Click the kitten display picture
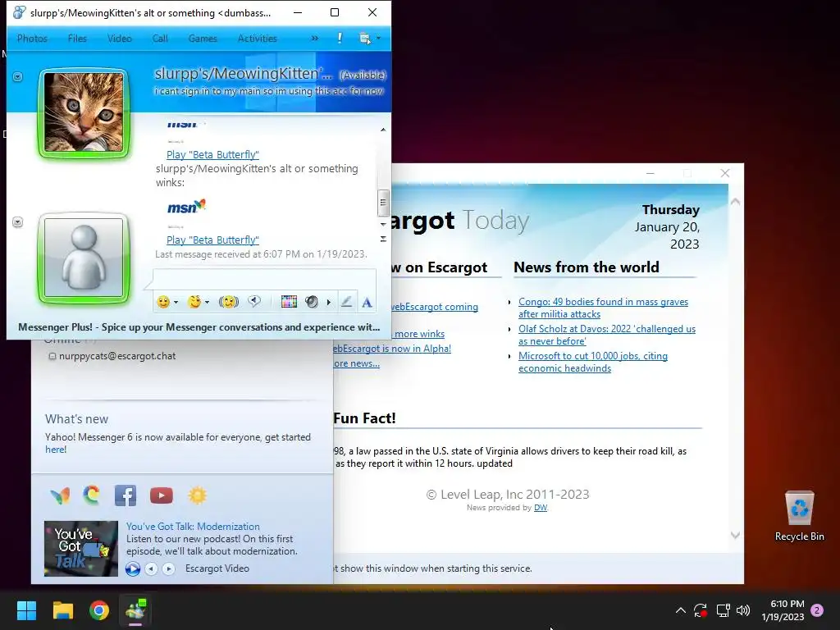 click(84, 112)
